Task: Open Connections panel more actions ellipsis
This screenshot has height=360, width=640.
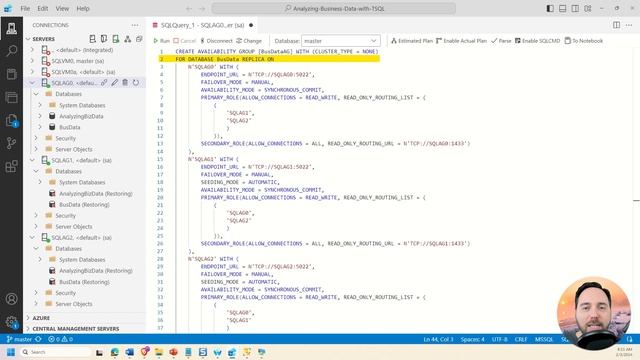Action: tap(135, 25)
